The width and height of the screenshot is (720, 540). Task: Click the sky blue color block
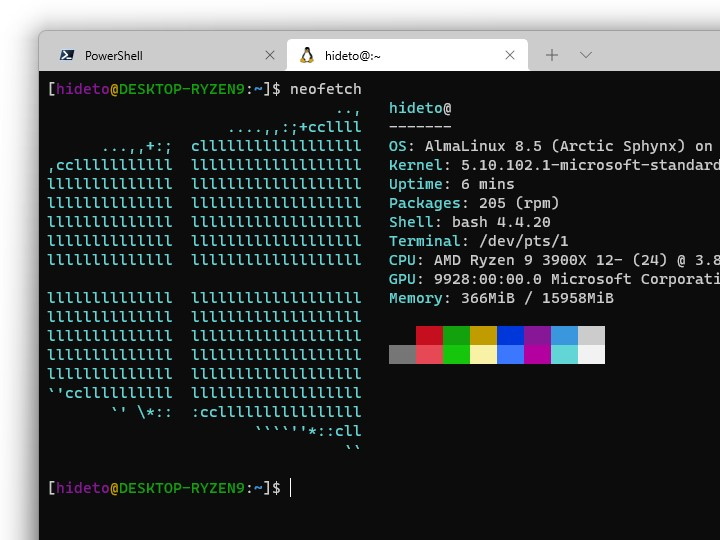pos(564,335)
